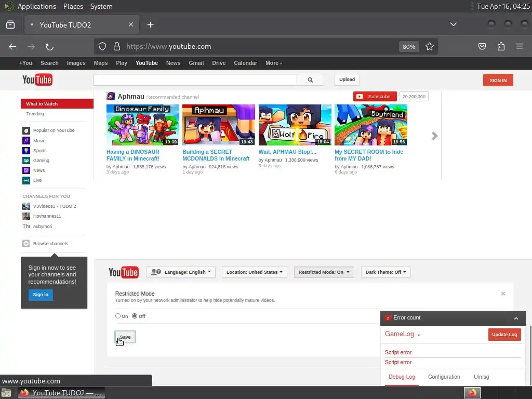This screenshot has width=532, height=399.
Task: Open the extensions puzzle icon
Action: click(501, 46)
